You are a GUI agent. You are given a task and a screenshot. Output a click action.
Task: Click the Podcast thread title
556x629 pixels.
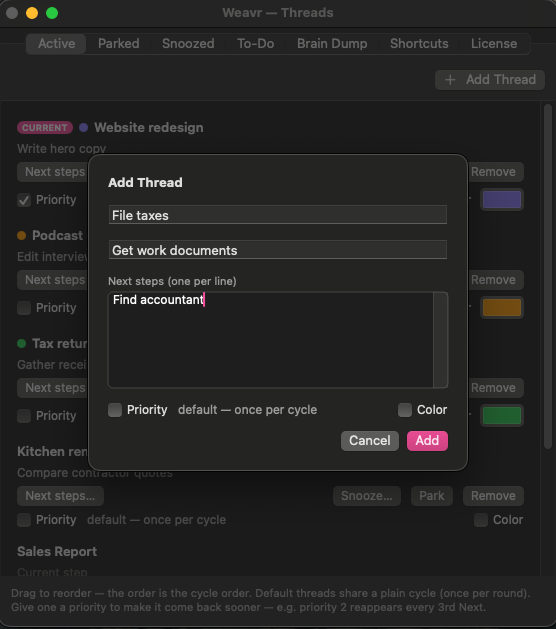coord(57,235)
